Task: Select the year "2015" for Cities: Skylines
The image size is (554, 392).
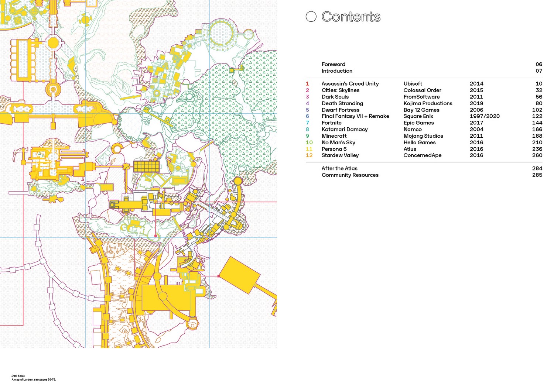Action: pos(476,90)
